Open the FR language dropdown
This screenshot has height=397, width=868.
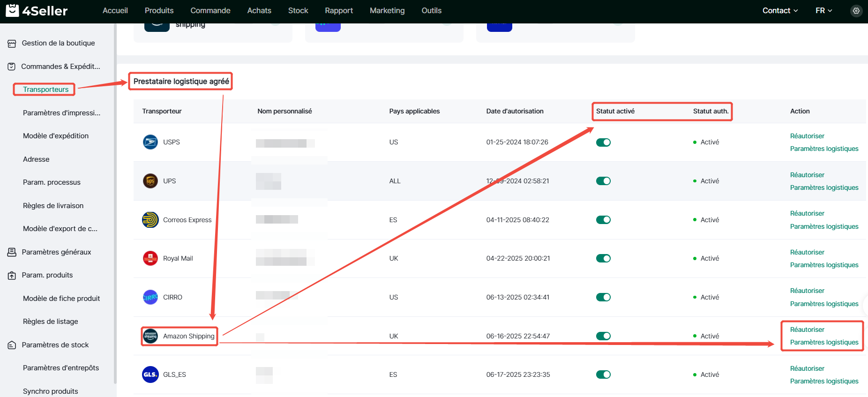823,10
